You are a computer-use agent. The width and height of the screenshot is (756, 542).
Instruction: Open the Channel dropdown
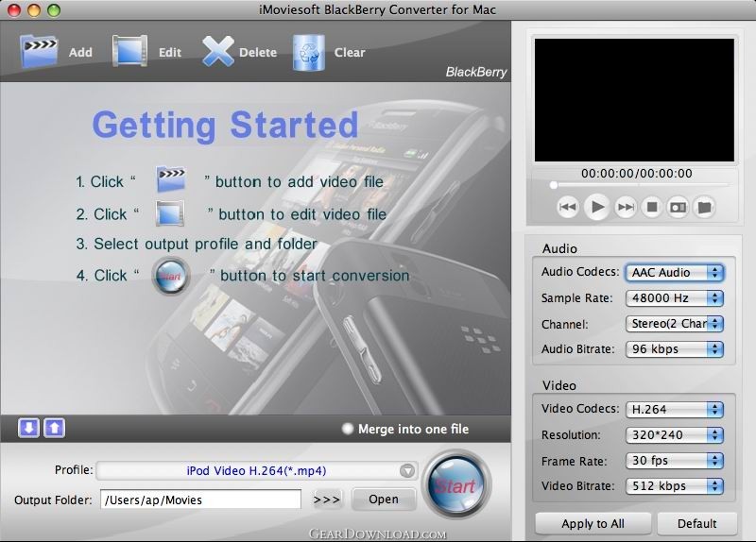[x=675, y=323]
